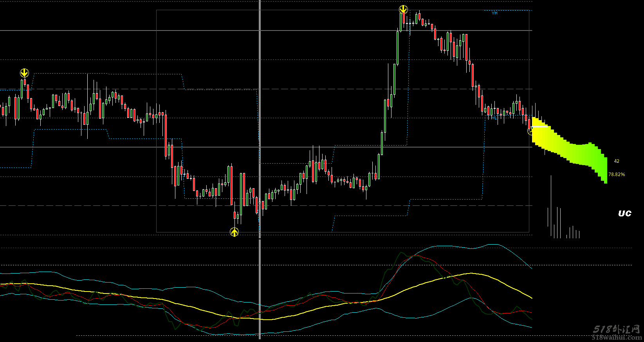The height and width of the screenshot is (342, 644).
Task: Click the small yellow circle at latest candle
Action: click(x=530, y=132)
